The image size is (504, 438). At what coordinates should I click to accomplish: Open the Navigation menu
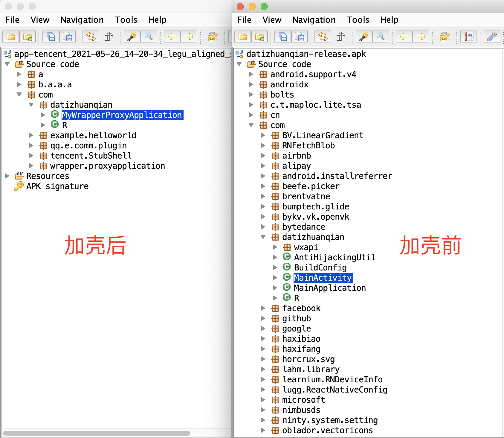(82, 20)
